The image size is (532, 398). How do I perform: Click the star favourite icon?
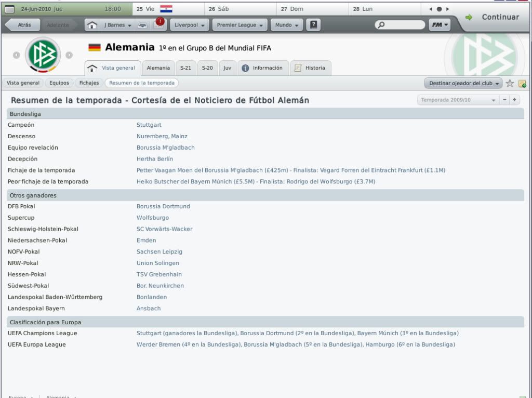[x=510, y=83]
